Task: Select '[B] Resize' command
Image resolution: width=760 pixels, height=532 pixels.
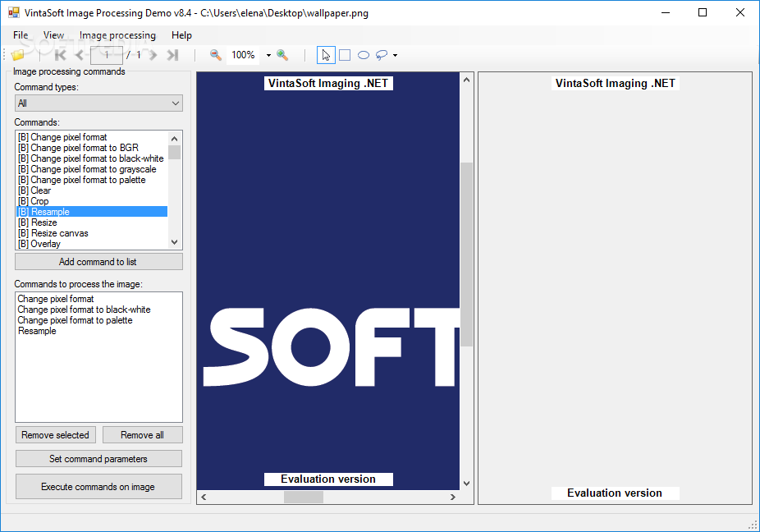Action: [92, 222]
